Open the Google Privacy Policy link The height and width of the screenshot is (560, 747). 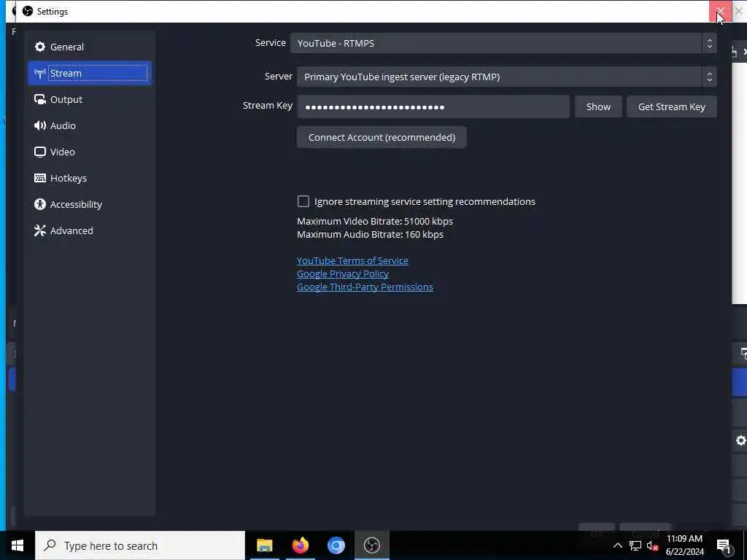(x=343, y=274)
